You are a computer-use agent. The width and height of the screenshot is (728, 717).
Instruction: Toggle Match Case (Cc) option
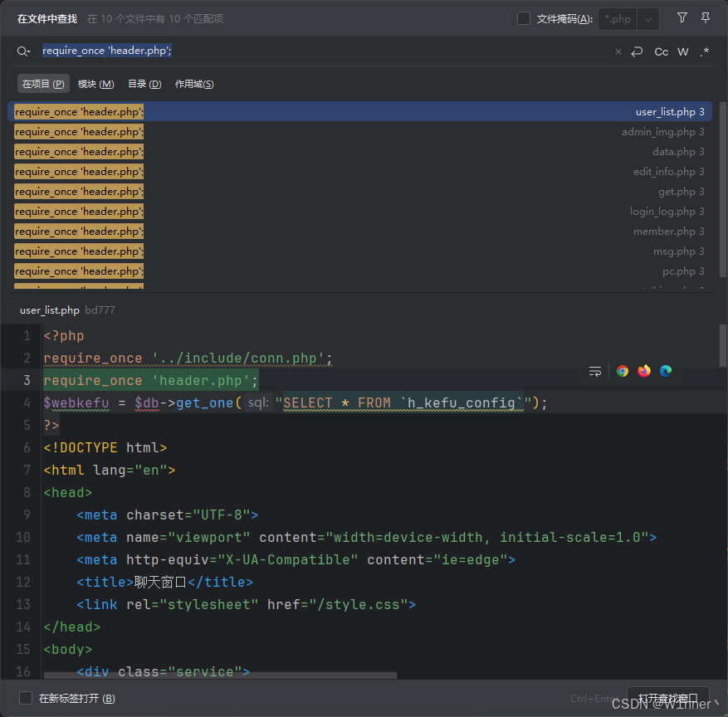click(x=661, y=52)
